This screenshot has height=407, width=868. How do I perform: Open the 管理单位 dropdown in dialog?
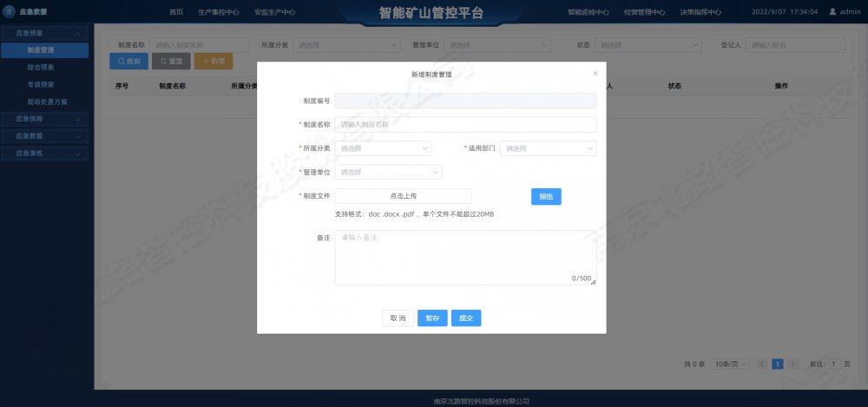(388, 172)
